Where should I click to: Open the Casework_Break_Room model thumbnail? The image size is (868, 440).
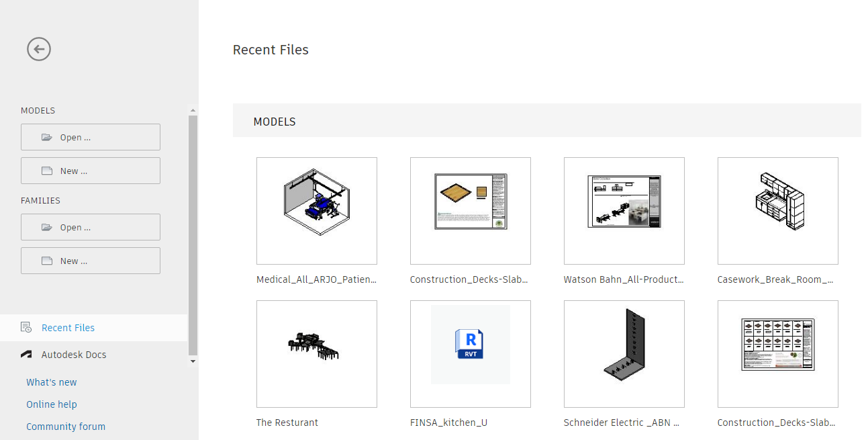(778, 211)
